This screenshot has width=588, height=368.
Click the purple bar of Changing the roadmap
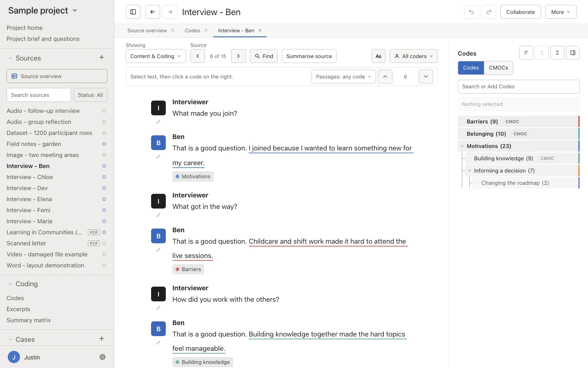point(579,183)
